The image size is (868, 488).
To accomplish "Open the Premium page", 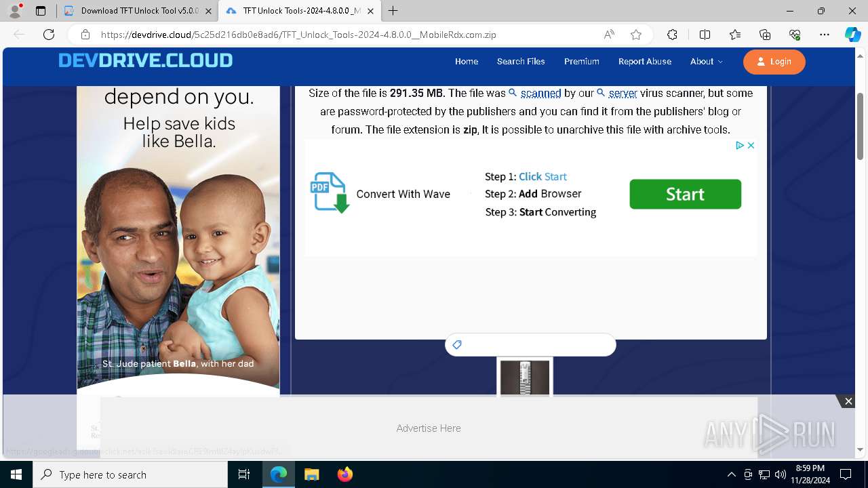I will (582, 61).
